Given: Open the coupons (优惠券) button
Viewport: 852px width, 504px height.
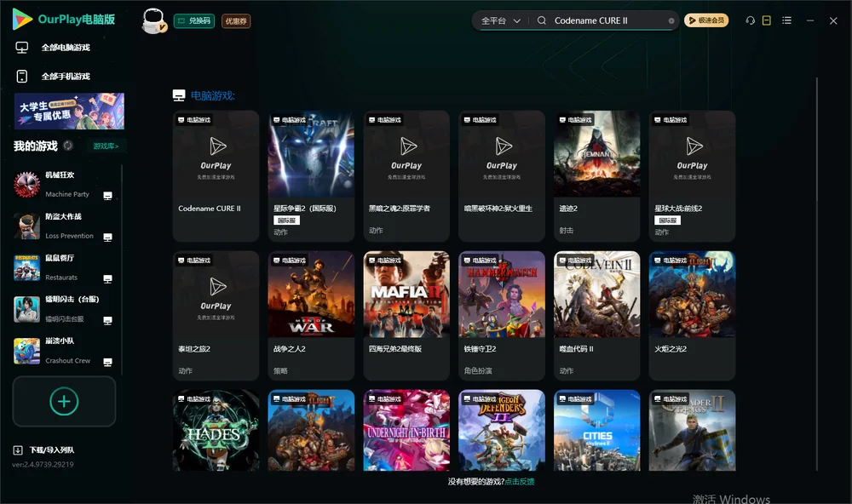Looking at the screenshot, I should point(236,20).
